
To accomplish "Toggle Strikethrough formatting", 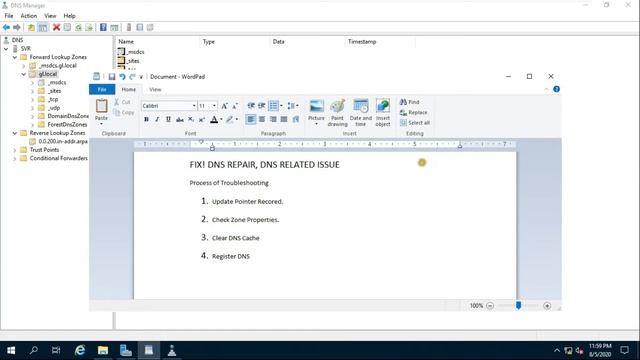I will (180, 120).
